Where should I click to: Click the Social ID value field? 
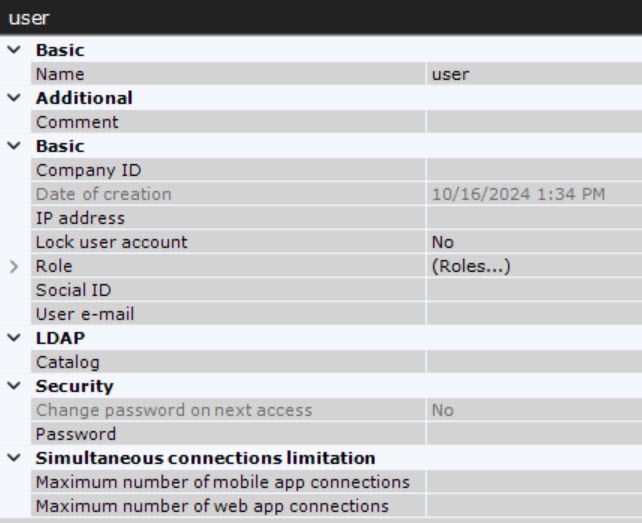click(533, 290)
